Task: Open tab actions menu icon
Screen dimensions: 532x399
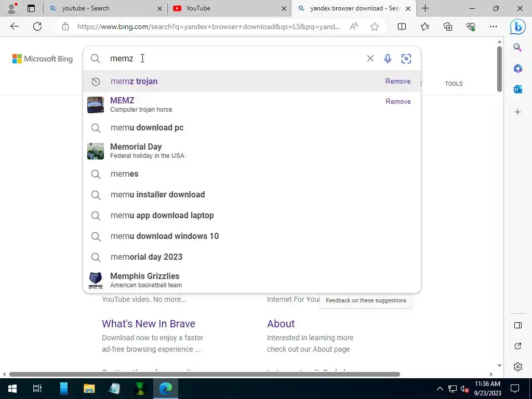Action: (31, 8)
